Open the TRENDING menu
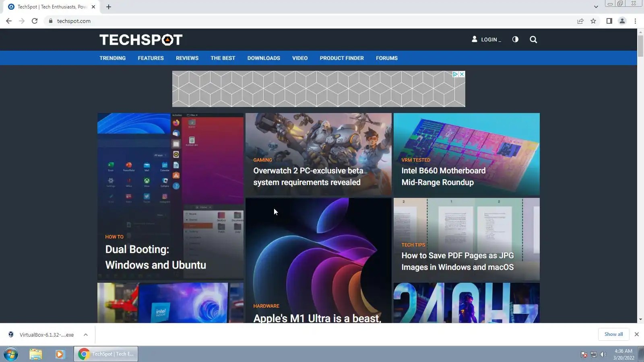The image size is (644, 362). coord(113,58)
